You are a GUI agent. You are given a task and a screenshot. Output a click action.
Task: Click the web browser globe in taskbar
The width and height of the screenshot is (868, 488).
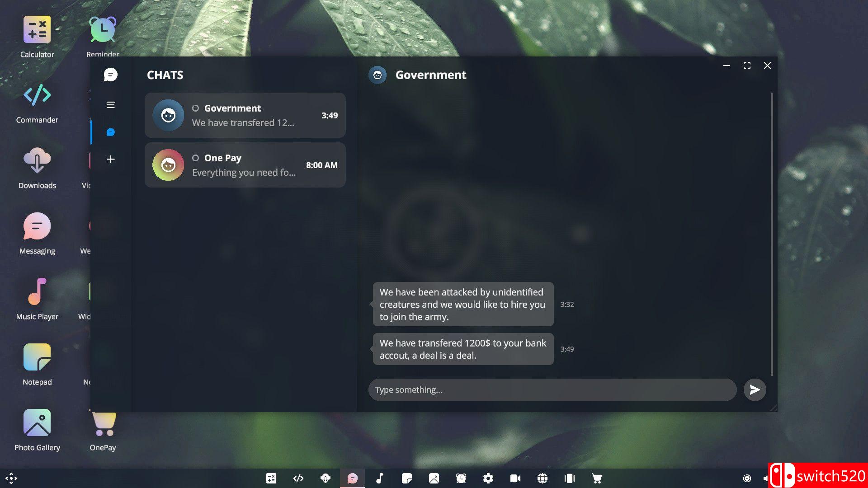[542, 478]
